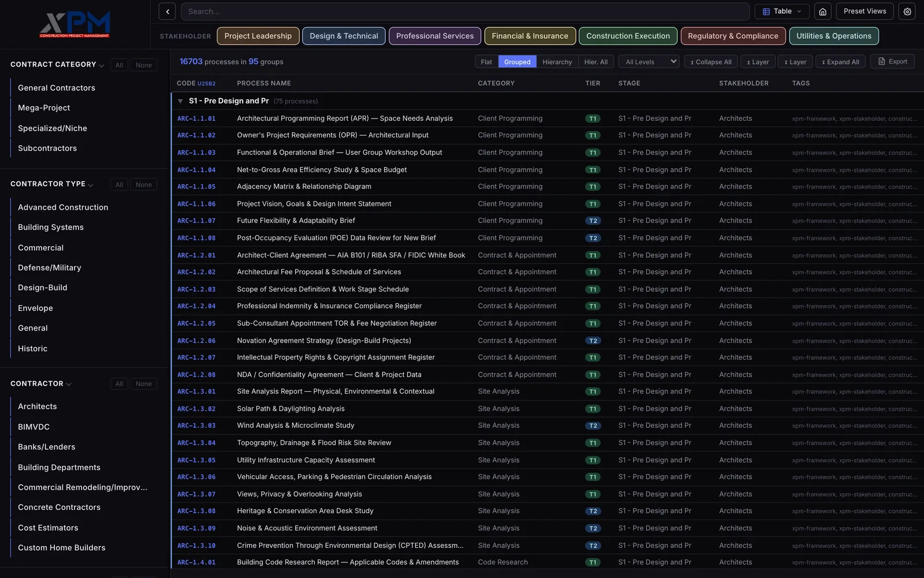Click None in Contractor Type filter
The width and height of the screenshot is (924, 578).
[144, 185]
